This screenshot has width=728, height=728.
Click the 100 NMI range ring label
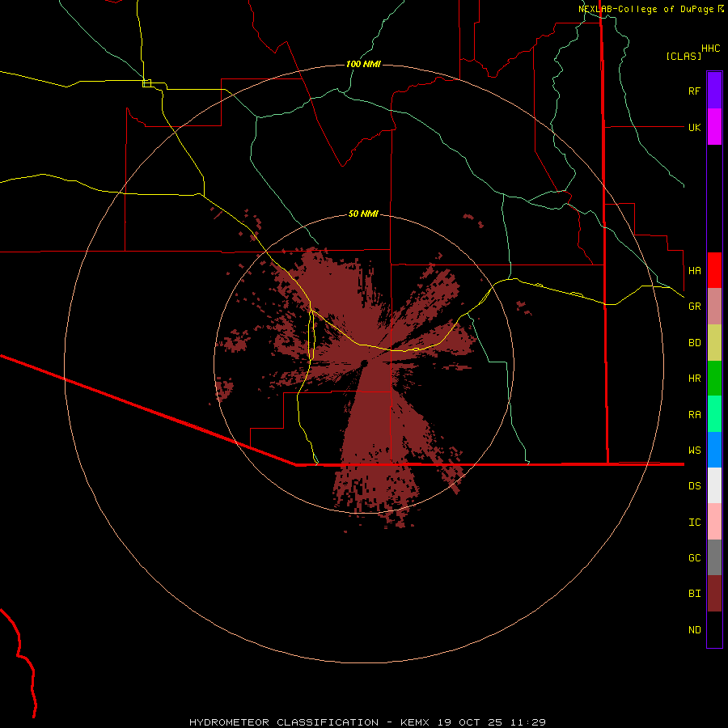click(363, 64)
